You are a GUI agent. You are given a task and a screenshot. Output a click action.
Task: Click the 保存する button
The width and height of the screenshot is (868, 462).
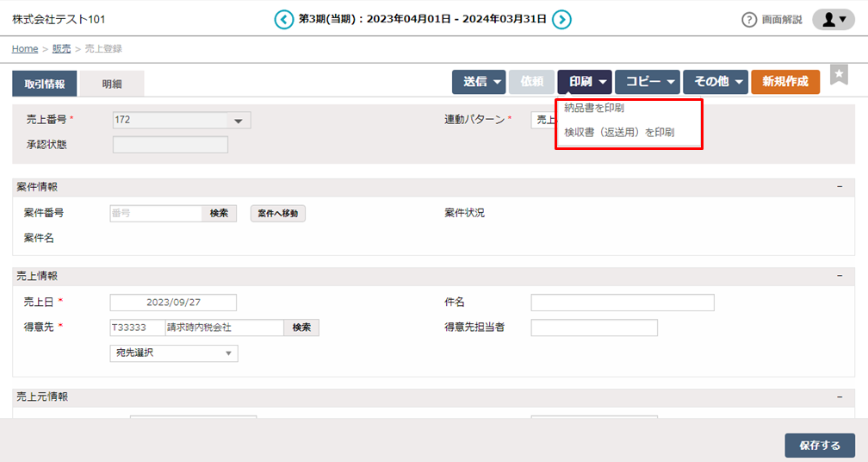(x=819, y=446)
